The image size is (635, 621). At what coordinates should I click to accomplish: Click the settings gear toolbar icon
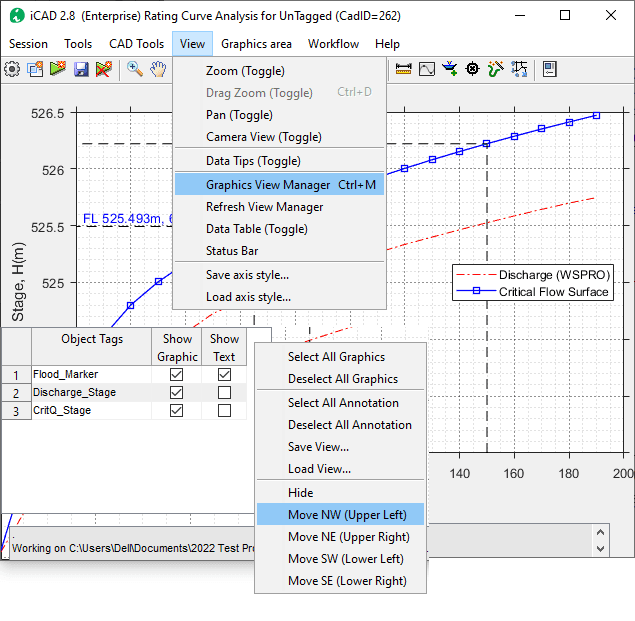tap(12, 69)
